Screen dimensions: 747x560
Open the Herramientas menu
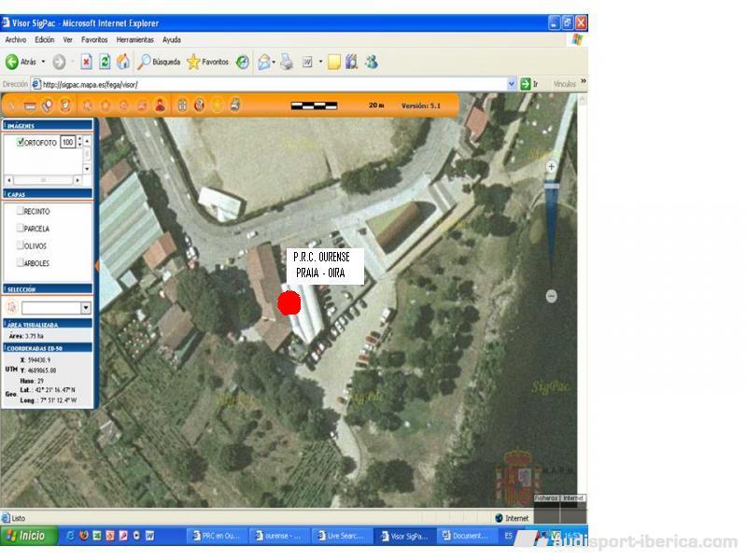[x=134, y=40]
